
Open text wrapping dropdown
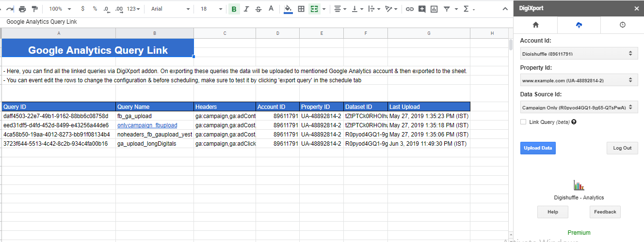374,9
